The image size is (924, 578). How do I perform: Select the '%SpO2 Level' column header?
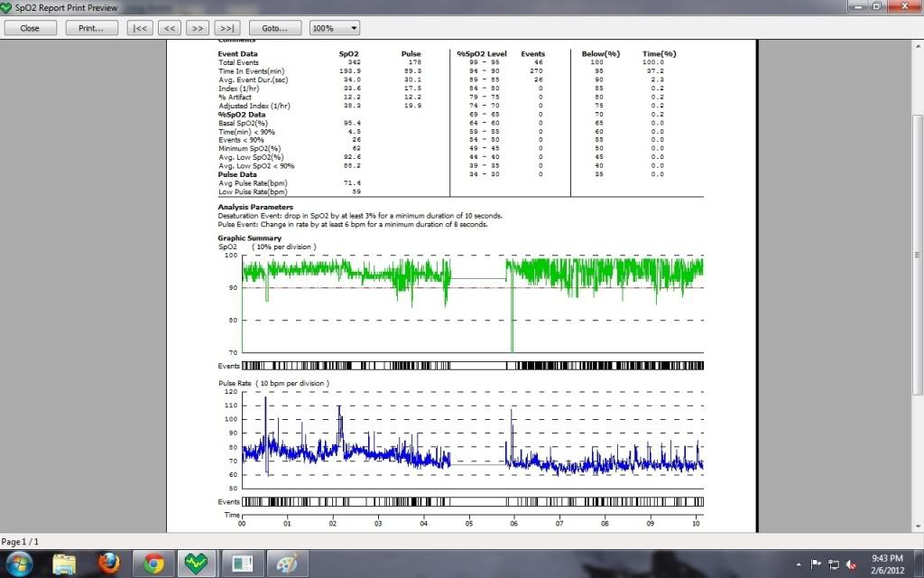[482, 53]
